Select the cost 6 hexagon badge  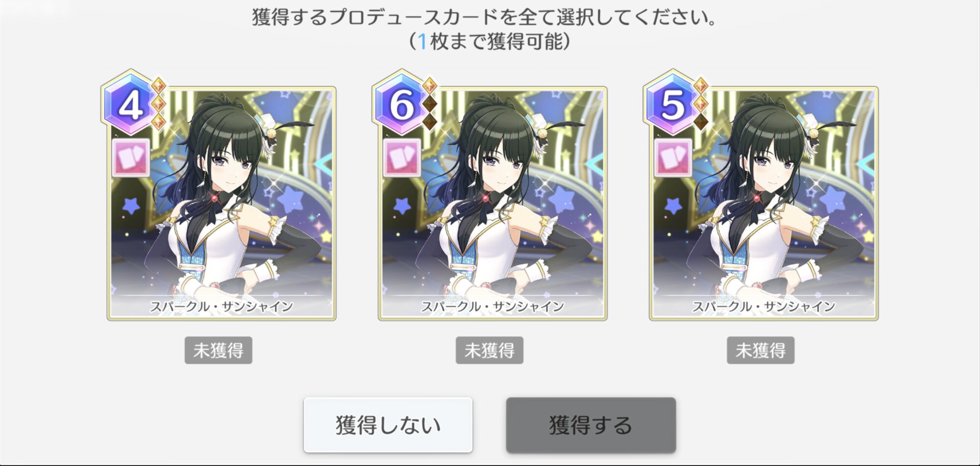401,104
